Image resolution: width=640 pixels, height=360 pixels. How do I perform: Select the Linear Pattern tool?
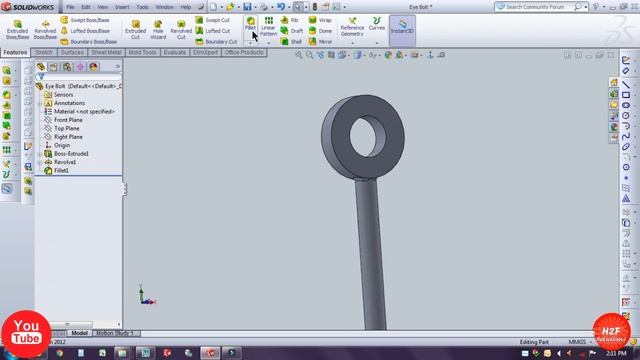(x=268, y=26)
